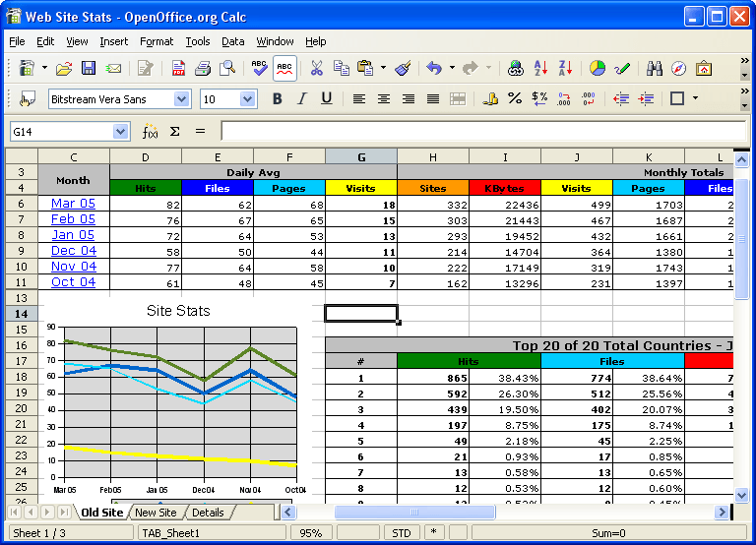This screenshot has height=545, width=756.
Task: Export directly as PDF
Action: coord(178,68)
